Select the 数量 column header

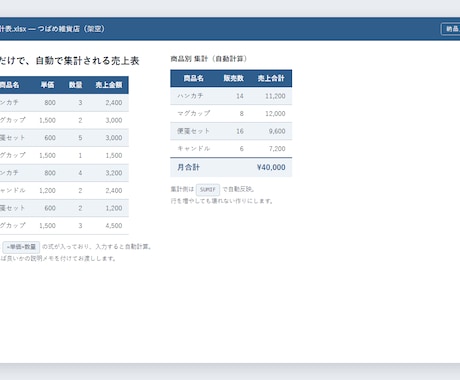[x=76, y=85]
